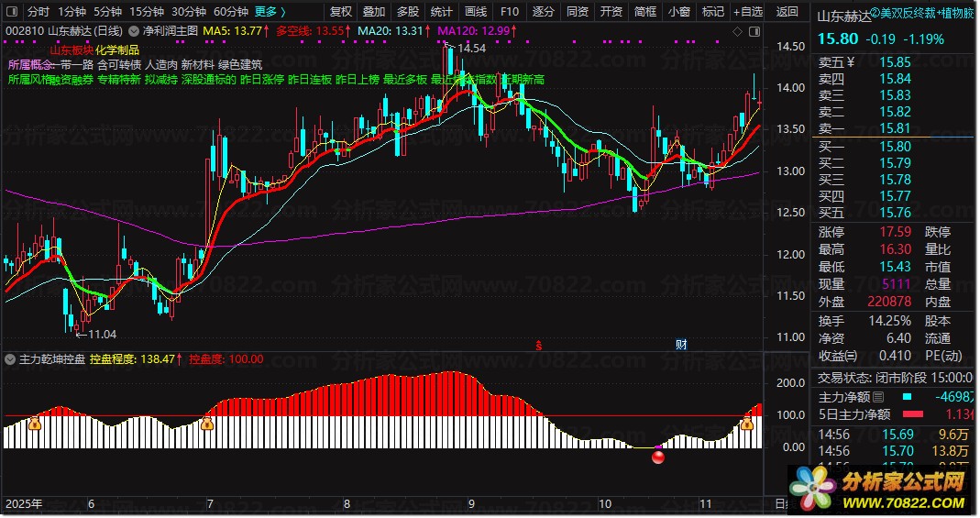Click the diamond icon in chart header
Screen dimensions: 980x518
click(737, 31)
